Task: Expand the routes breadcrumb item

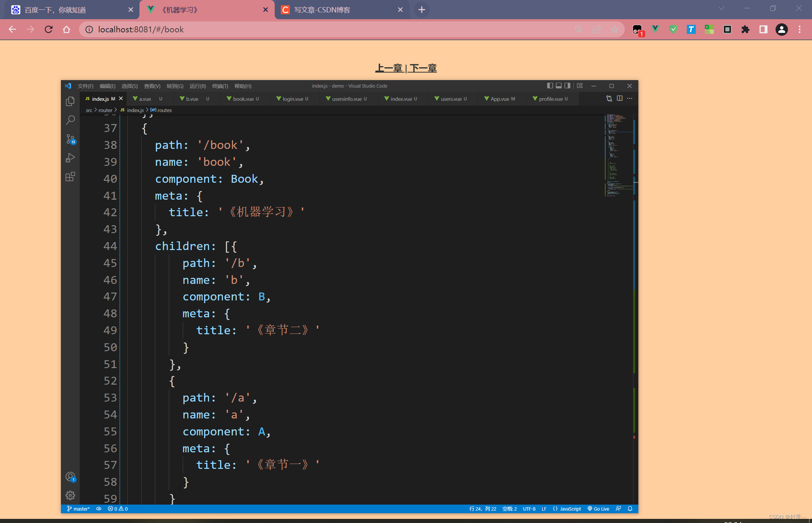Action: pos(164,110)
